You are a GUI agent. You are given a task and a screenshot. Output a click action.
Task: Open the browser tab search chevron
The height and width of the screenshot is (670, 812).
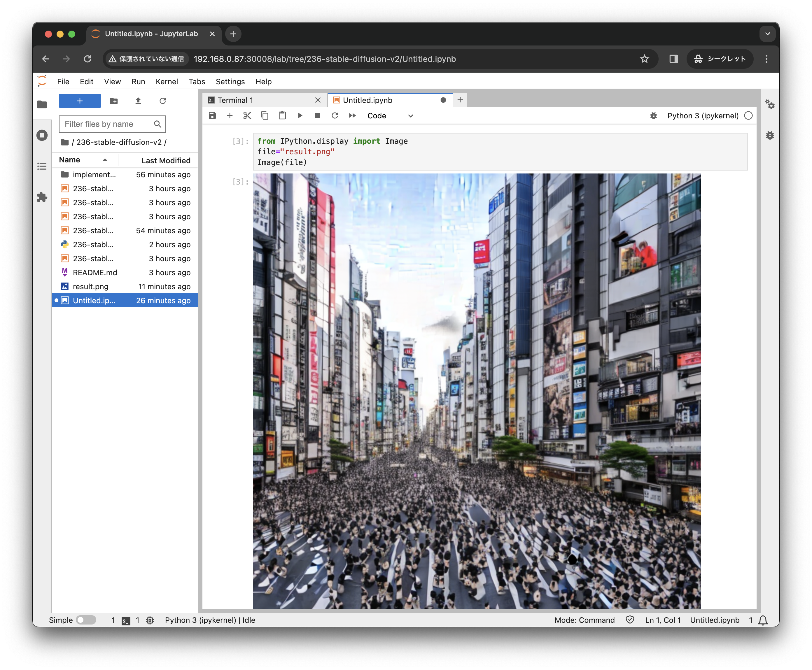pyautogui.click(x=767, y=34)
